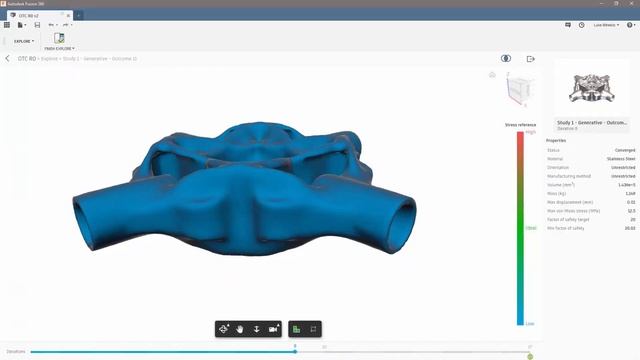Open the comments or notifications icon
This screenshot has width=640, height=360.
coord(568,25)
